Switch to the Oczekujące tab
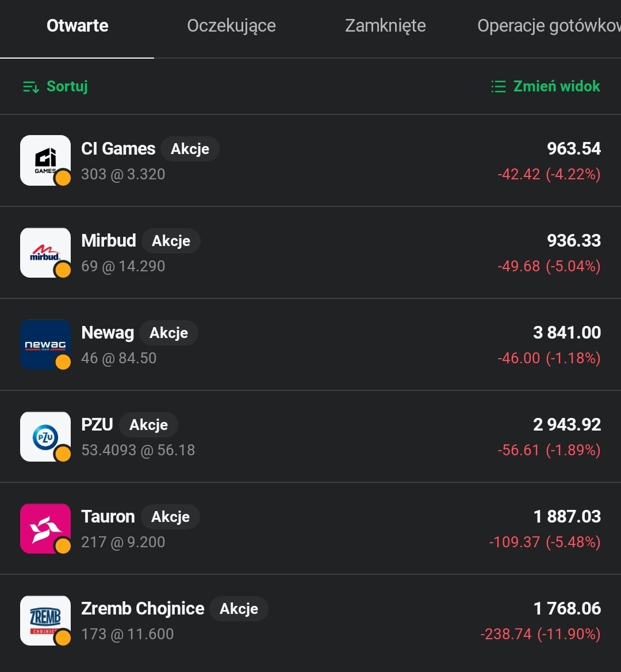Image resolution: width=621 pixels, height=672 pixels. (x=231, y=26)
